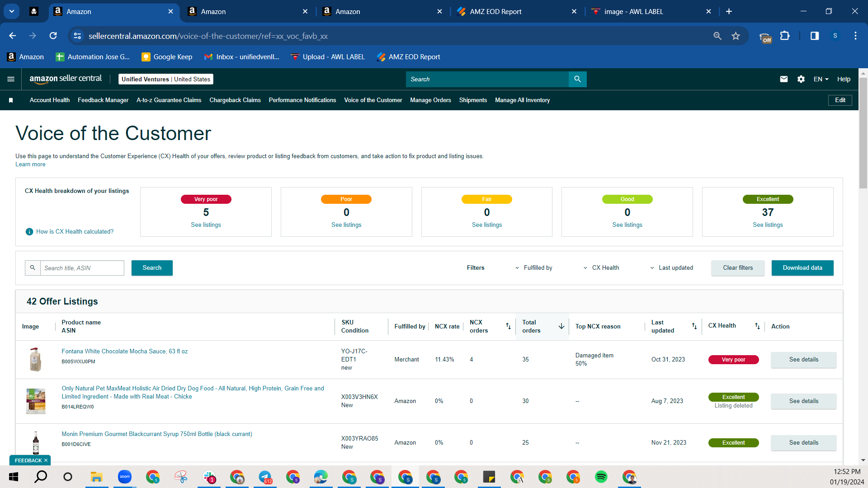Click the extension icon labeled Off
The width and height of the screenshot is (868, 488).
765,38
